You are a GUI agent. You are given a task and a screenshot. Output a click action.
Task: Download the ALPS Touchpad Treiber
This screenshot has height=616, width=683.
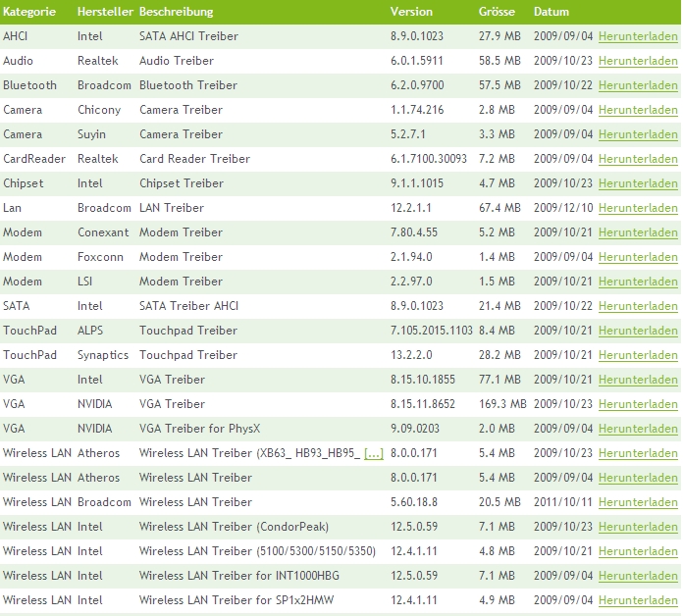(638, 331)
